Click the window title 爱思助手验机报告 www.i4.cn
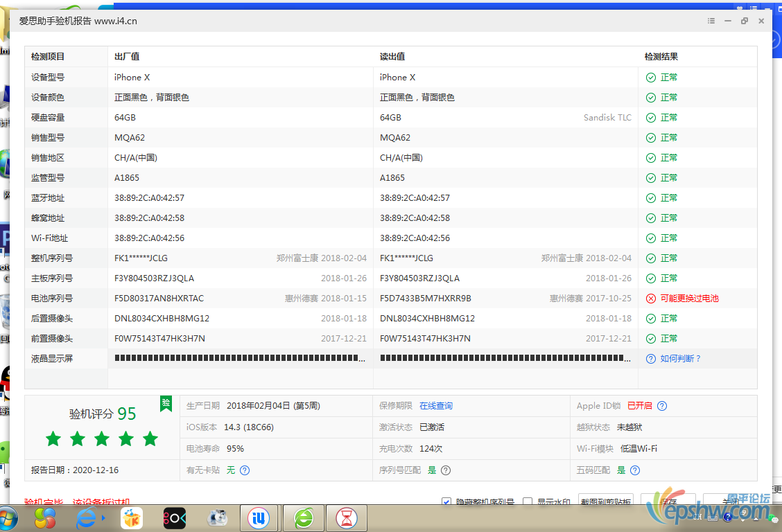Image resolution: width=782 pixels, height=532 pixels. tap(78, 21)
